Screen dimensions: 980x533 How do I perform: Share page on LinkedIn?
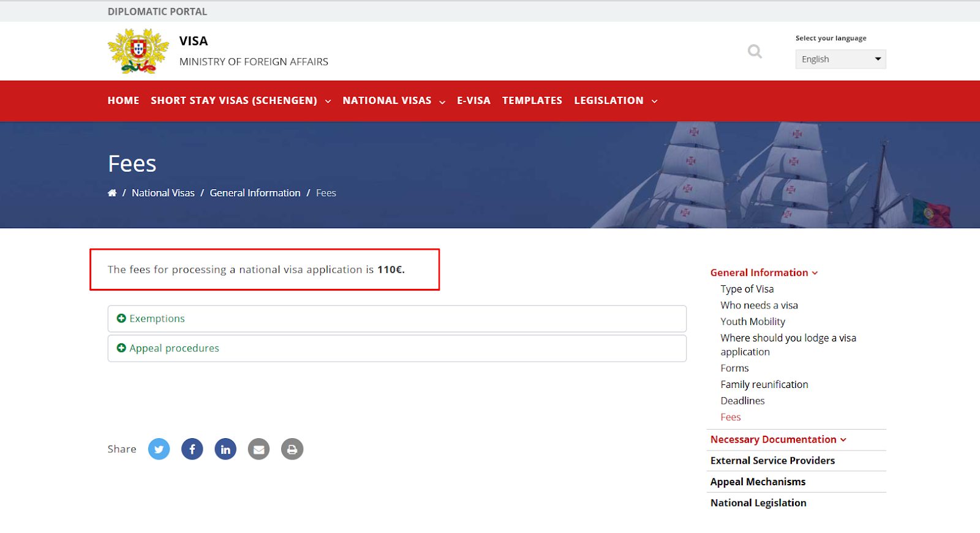225,449
